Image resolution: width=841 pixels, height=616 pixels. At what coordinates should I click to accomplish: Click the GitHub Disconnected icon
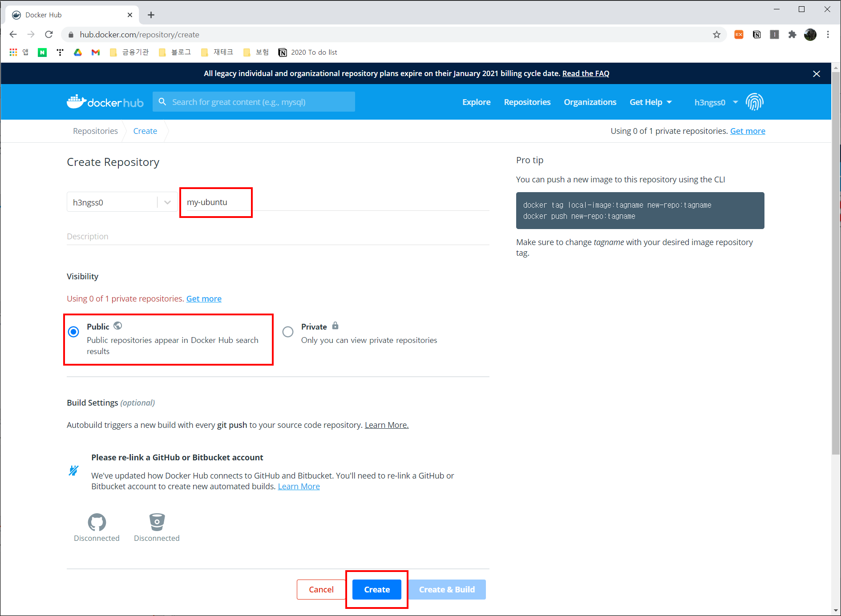pos(97,522)
